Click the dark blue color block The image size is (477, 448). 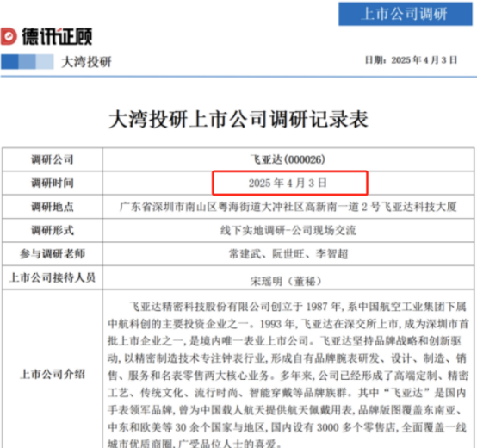point(9,62)
